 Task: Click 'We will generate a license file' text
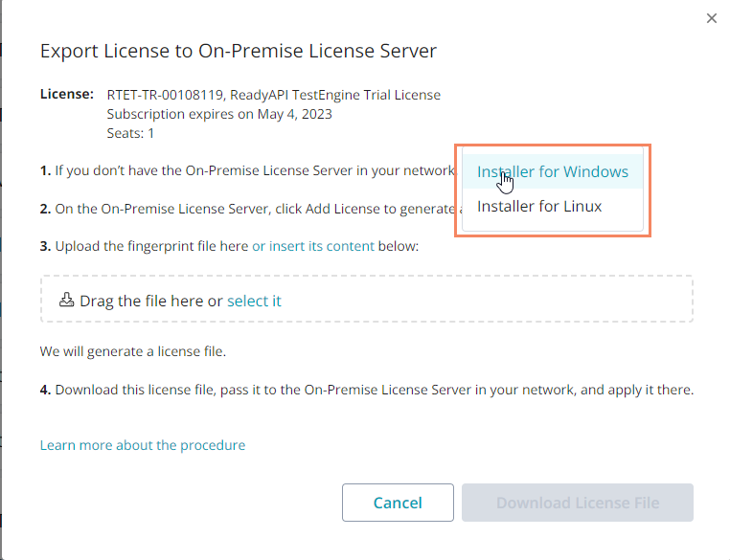(x=132, y=351)
